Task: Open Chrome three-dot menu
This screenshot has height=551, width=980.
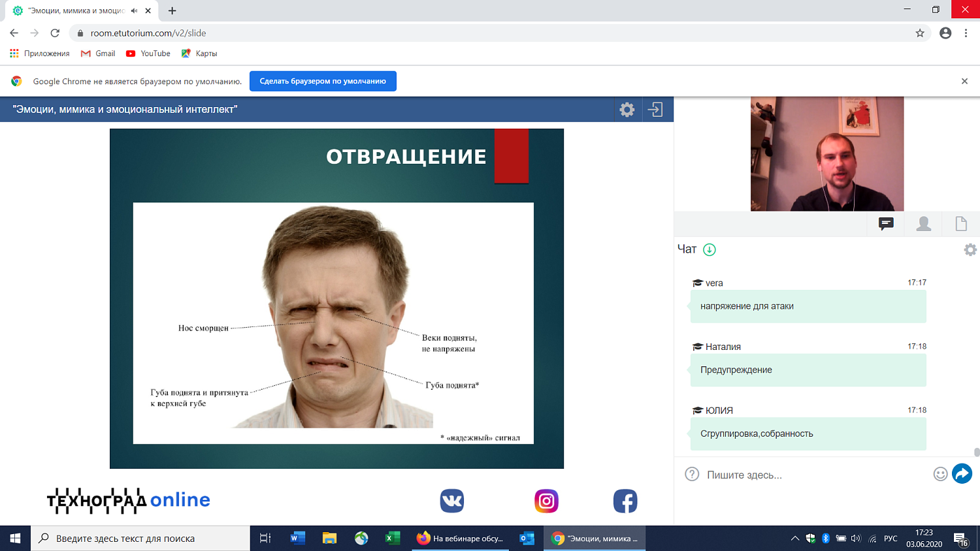Action: click(966, 33)
